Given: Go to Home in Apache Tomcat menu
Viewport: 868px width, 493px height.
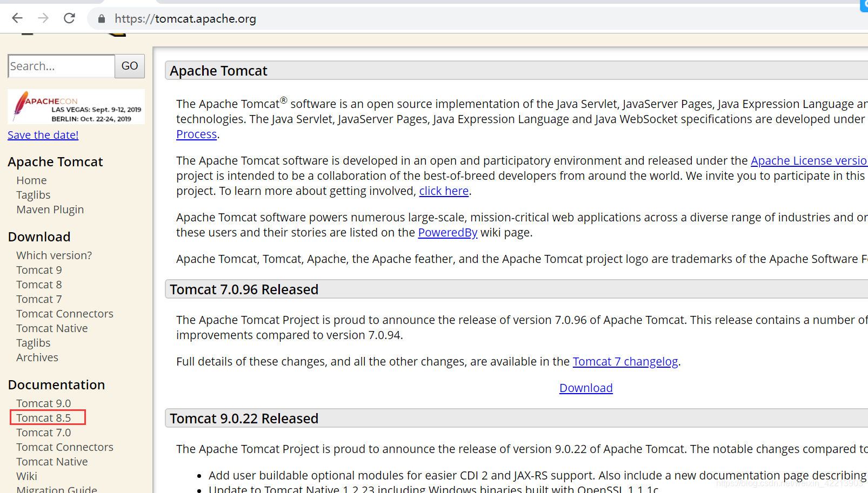Looking at the screenshot, I should coord(31,180).
